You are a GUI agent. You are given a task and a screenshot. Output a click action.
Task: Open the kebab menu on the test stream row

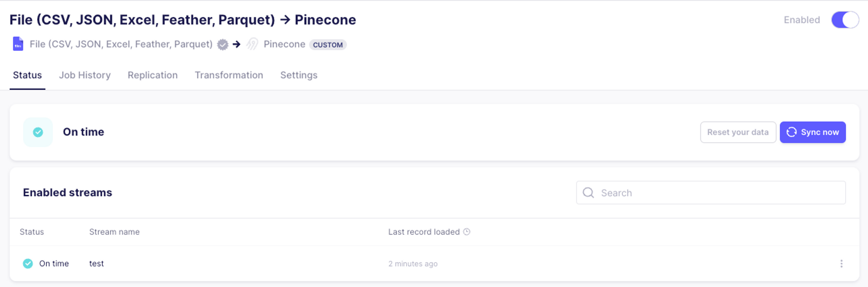pyautogui.click(x=842, y=263)
